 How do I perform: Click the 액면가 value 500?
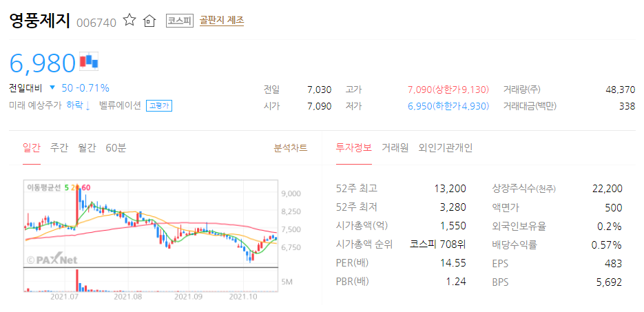614,207
